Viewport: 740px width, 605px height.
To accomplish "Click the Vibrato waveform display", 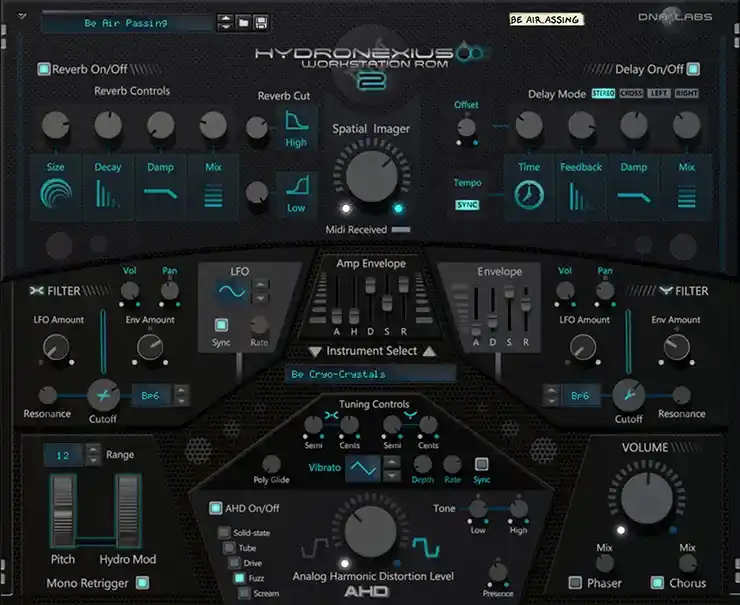I will click(362, 468).
